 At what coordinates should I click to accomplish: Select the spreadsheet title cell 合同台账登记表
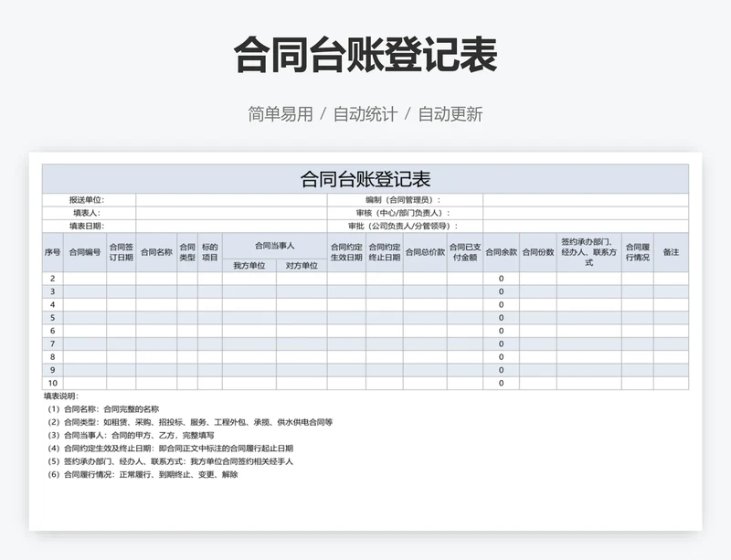tap(365, 179)
